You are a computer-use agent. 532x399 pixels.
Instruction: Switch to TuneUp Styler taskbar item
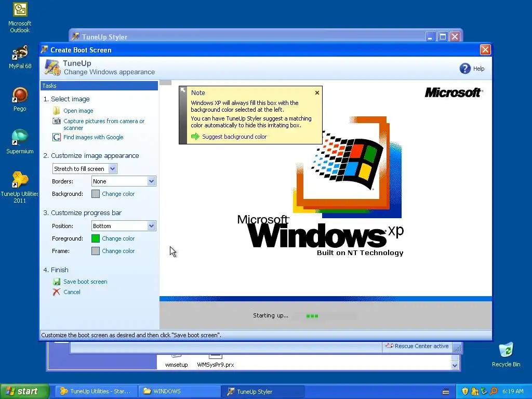coord(262,391)
